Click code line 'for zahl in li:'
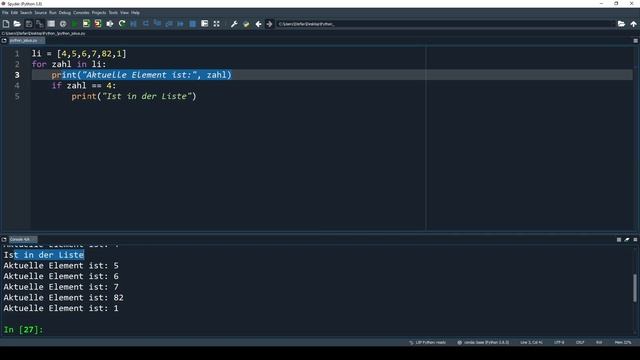Viewport: 640px width, 360px height. coord(69,64)
